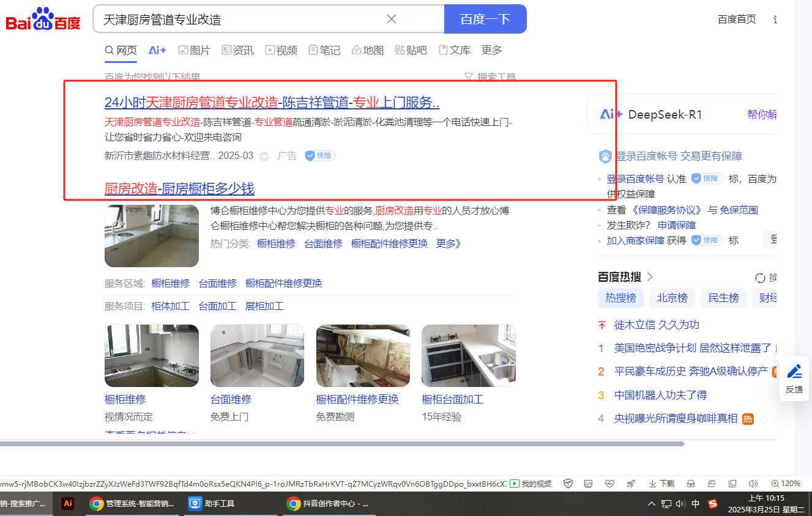The image size is (812, 516).
Task: Click the 120% zoom control
Action: pyautogui.click(x=786, y=484)
